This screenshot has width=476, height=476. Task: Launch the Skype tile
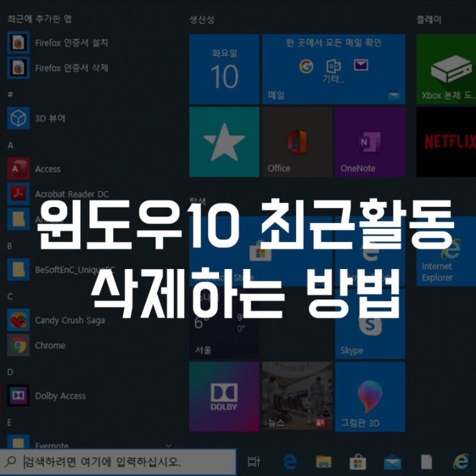tap(370, 324)
